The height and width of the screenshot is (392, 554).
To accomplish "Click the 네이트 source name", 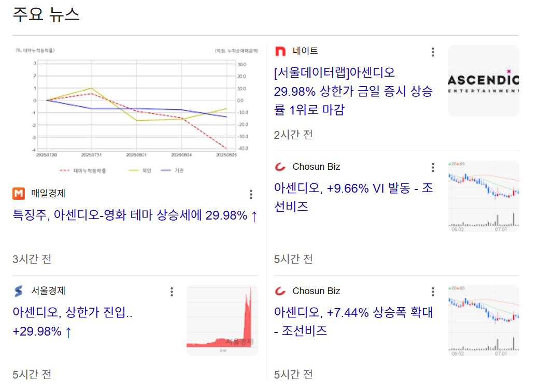I will (x=305, y=51).
